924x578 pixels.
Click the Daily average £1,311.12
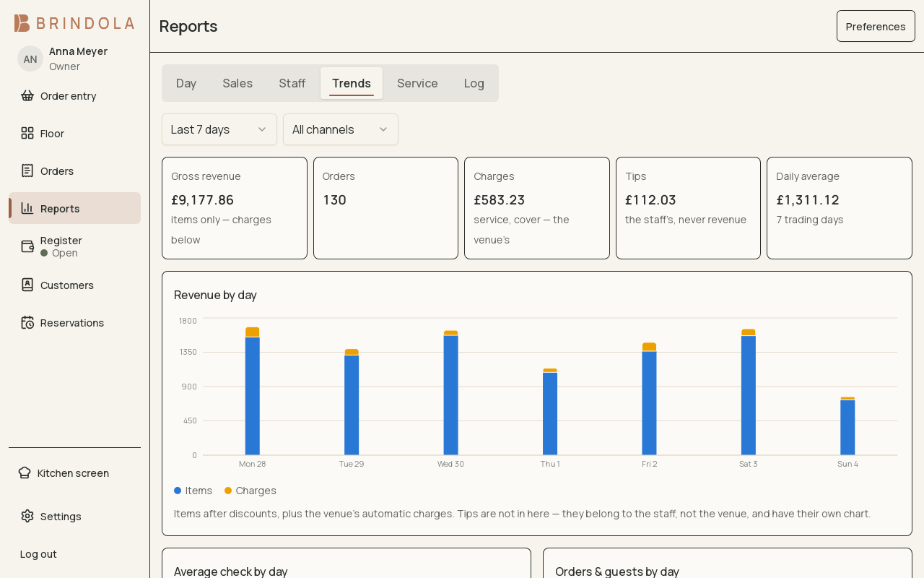pyautogui.click(x=808, y=199)
